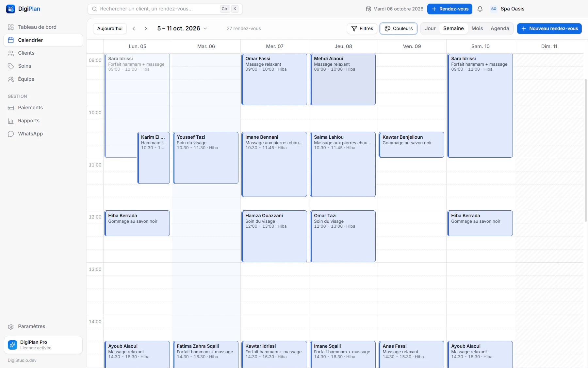
Task: Open Imane Sqalli 14:30 appointment
Action: click(343, 354)
